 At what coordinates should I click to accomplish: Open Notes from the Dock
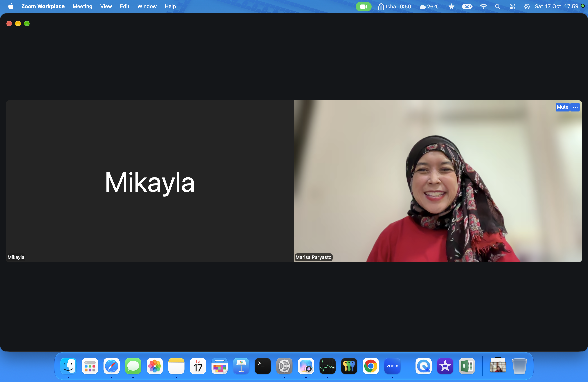(176, 366)
